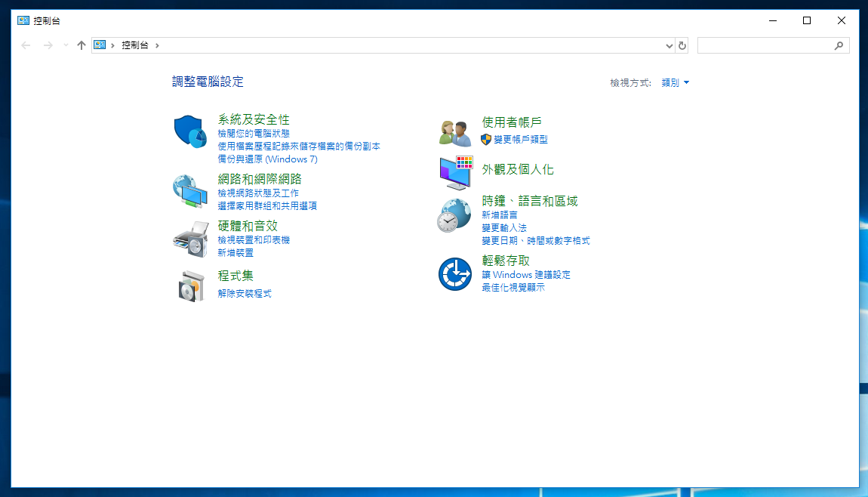Click the 控制台 breadcrumb in address bar
Screen dimensions: 868x497
(x=134, y=45)
